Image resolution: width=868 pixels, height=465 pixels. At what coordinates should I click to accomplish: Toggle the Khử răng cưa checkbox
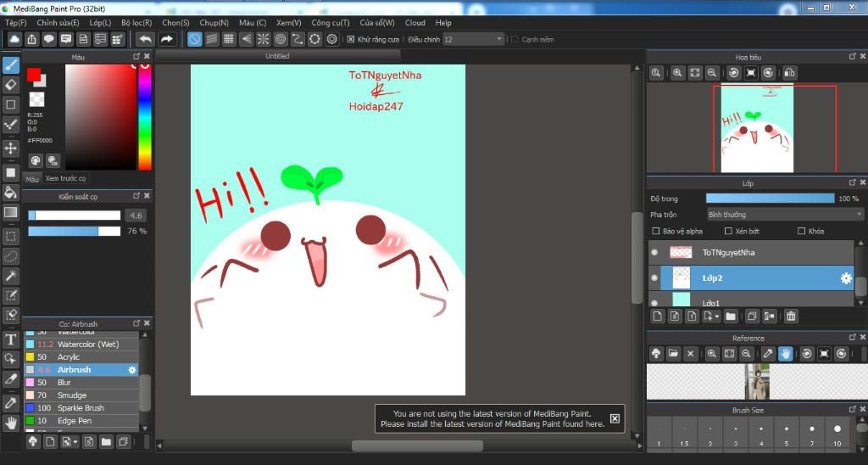coord(350,39)
